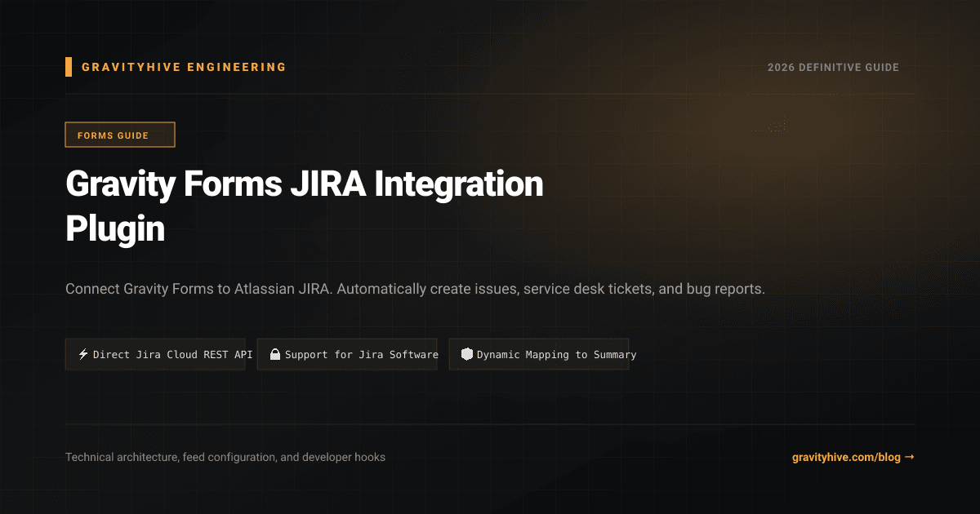Click the Technical architecture footer text
This screenshot has width=980, height=514.
coord(225,458)
